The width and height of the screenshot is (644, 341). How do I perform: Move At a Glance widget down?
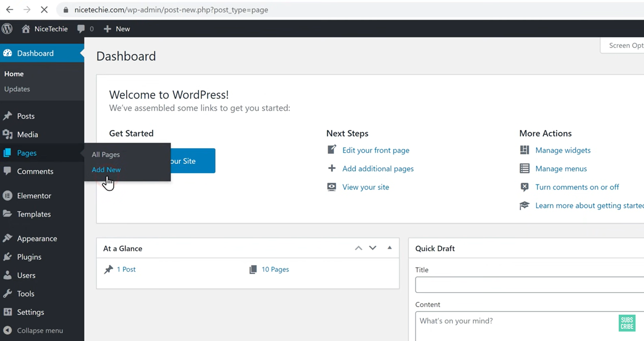pos(373,248)
